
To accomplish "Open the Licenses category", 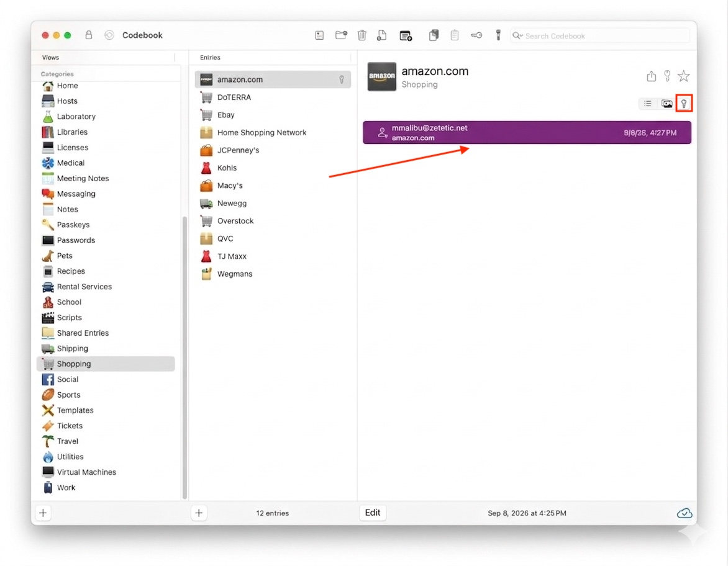I will click(x=106, y=148).
